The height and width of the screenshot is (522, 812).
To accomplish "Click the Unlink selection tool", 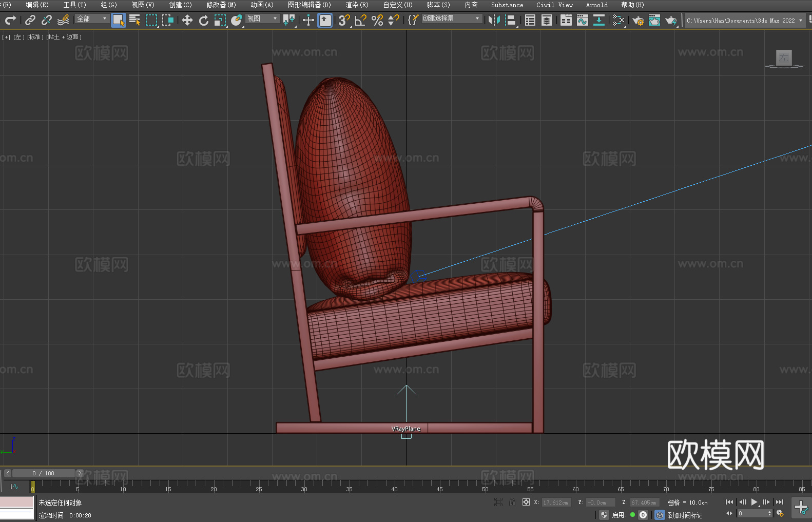I will [47, 20].
